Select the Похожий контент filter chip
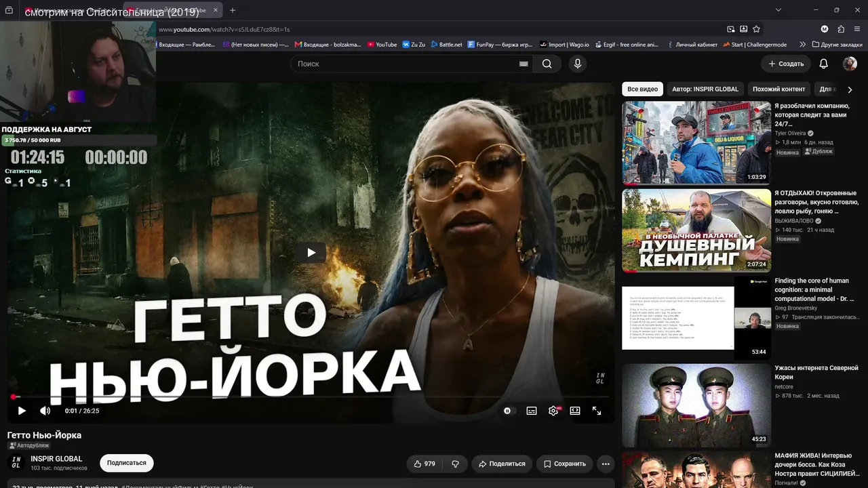 [779, 89]
